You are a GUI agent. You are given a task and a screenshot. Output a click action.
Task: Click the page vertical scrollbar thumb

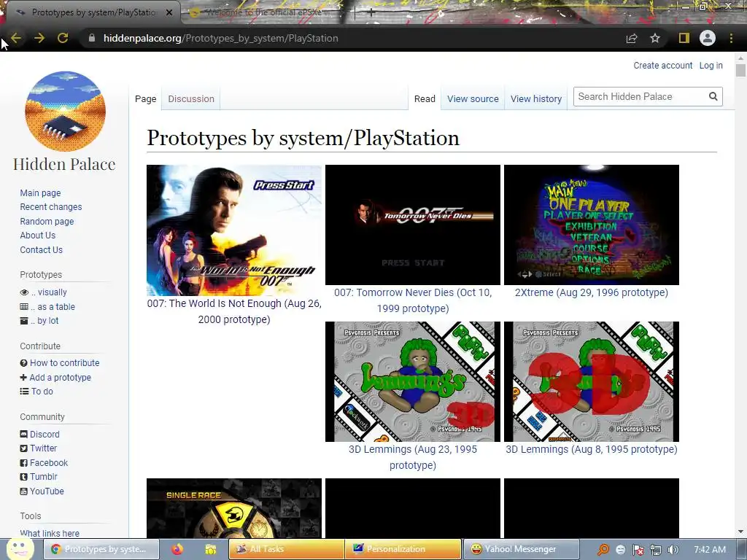pos(740,70)
